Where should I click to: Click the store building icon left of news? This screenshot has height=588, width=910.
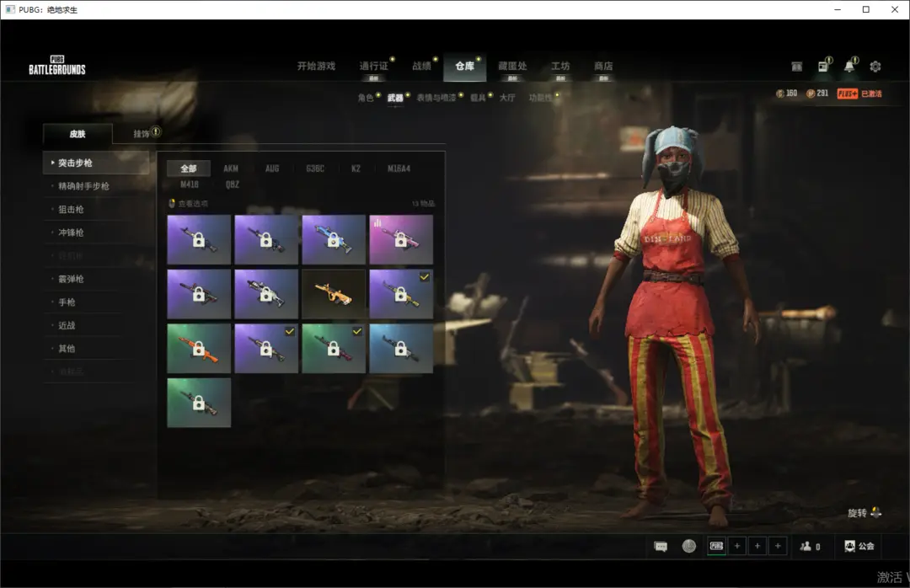pyautogui.click(x=797, y=67)
